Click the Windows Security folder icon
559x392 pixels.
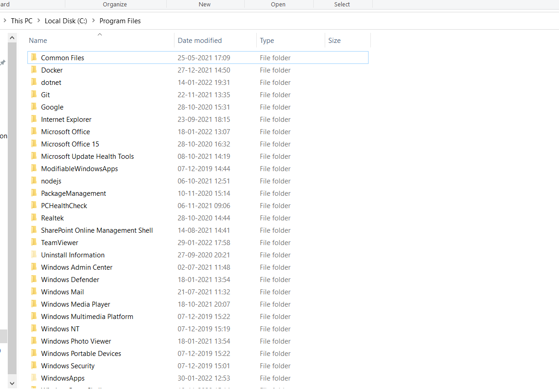[x=34, y=366]
